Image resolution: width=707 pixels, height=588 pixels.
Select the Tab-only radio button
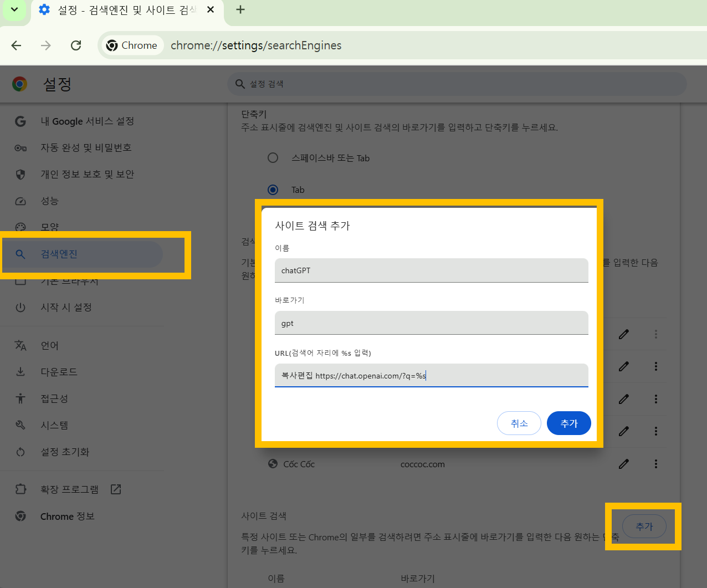point(273,190)
